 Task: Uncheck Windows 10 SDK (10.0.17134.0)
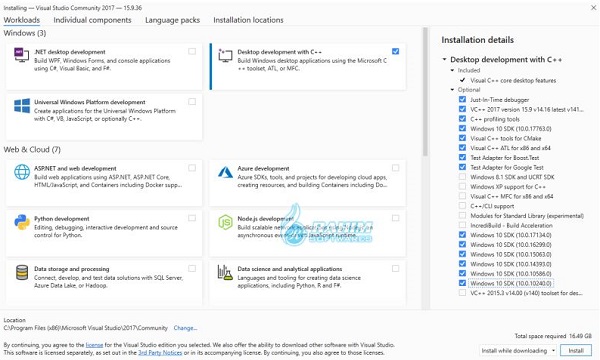tap(462, 235)
